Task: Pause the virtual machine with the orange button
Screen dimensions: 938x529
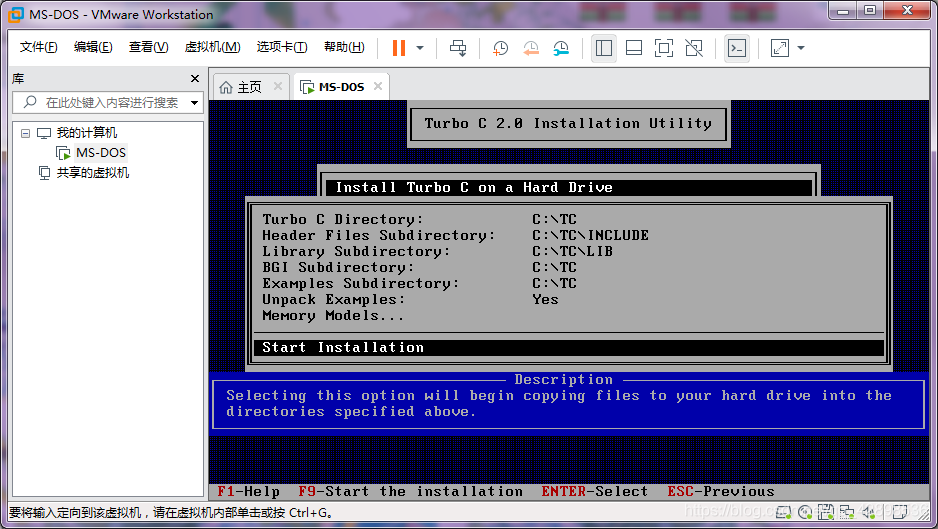Action: pyautogui.click(x=398, y=48)
